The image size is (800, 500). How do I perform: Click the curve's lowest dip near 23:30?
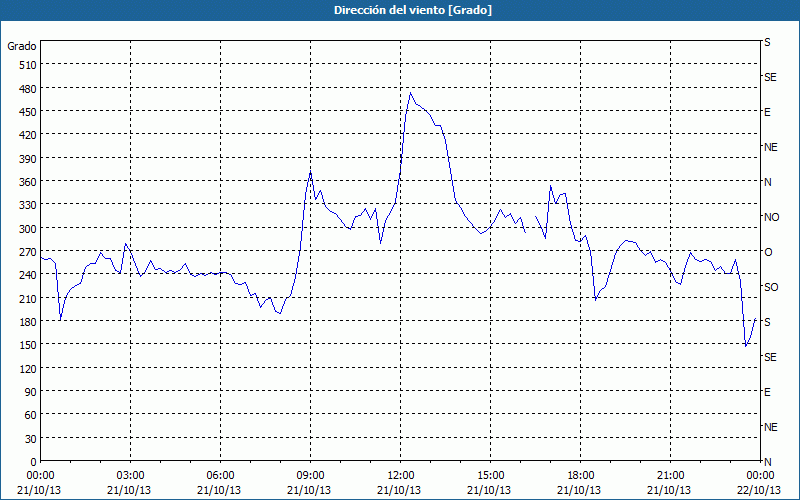point(746,346)
